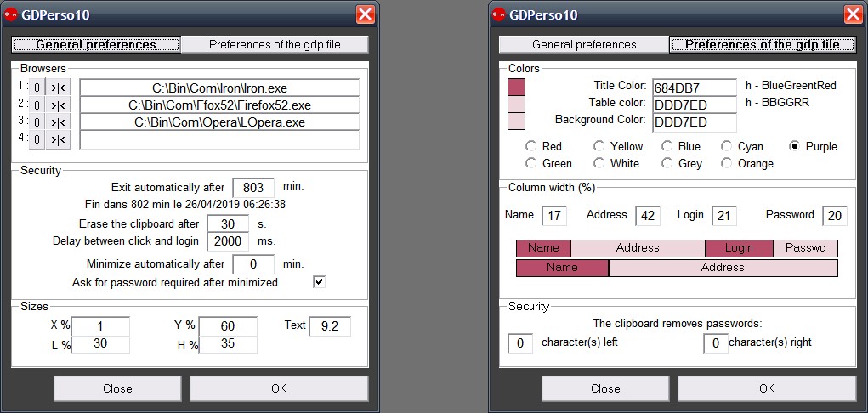Image resolution: width=868 pixels, height=413 pixels.
Task: Click Close in the left window
Action: click(x=117, y=388)
